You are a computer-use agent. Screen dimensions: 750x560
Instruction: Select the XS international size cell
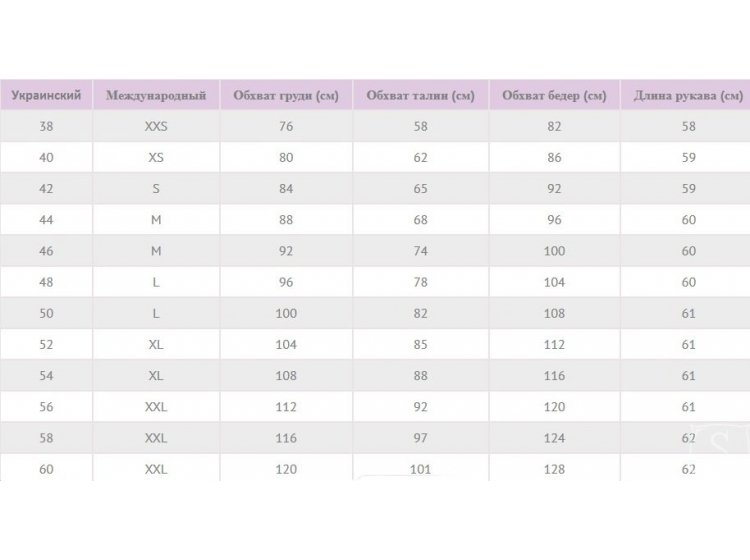156,158
